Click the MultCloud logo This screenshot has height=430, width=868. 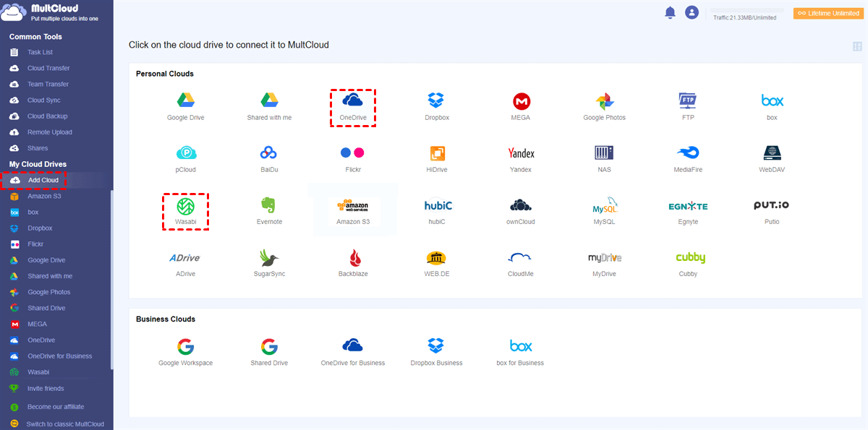tap(51, 12)
